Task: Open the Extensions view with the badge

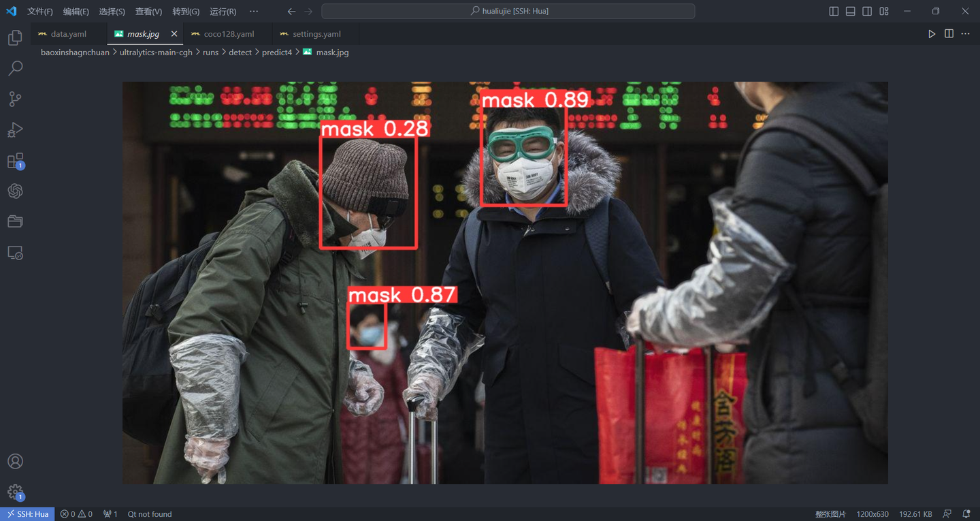Action: point(14,160)
